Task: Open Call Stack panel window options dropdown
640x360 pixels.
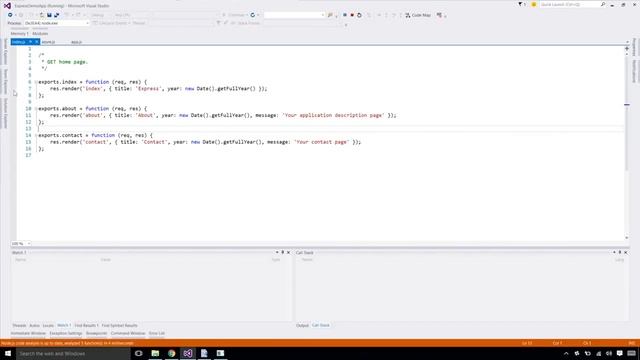Action: pos(614,253)
